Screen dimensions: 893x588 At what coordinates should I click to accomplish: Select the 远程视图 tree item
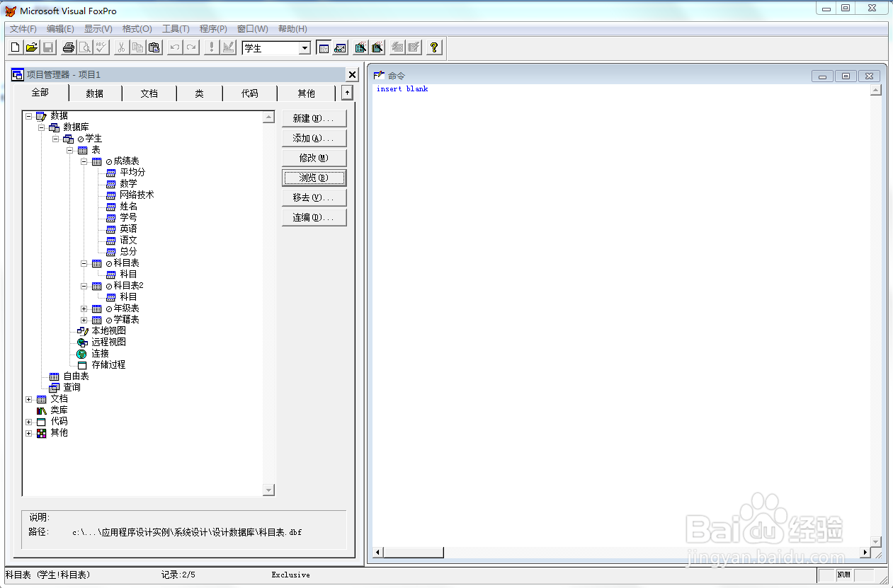[x=108, y=342]
